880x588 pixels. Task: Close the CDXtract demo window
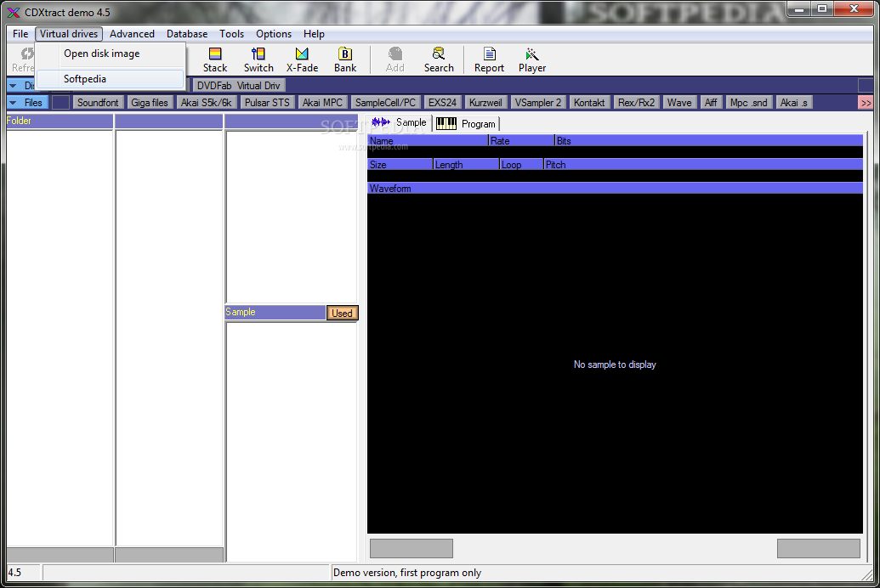[x=854, y=9]
